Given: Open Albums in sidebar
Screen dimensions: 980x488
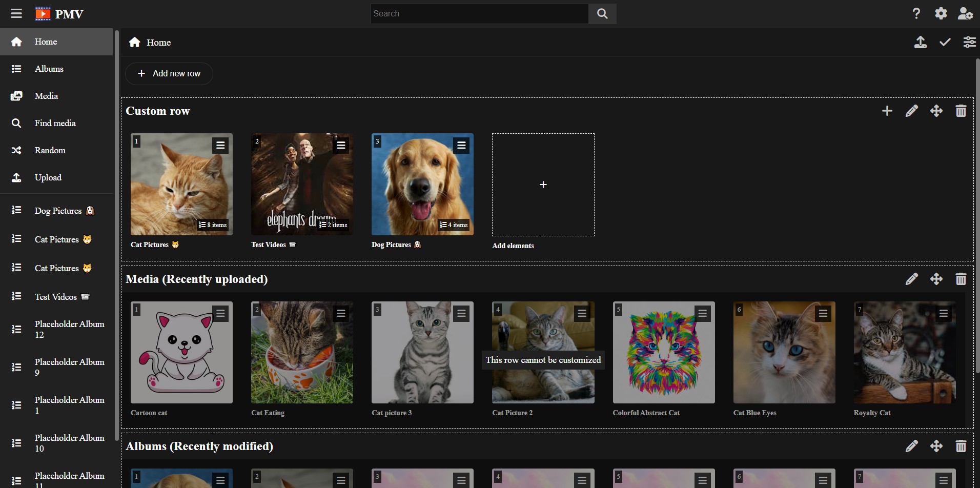Looking at the screenshot, I should click(x=56, y=69).
